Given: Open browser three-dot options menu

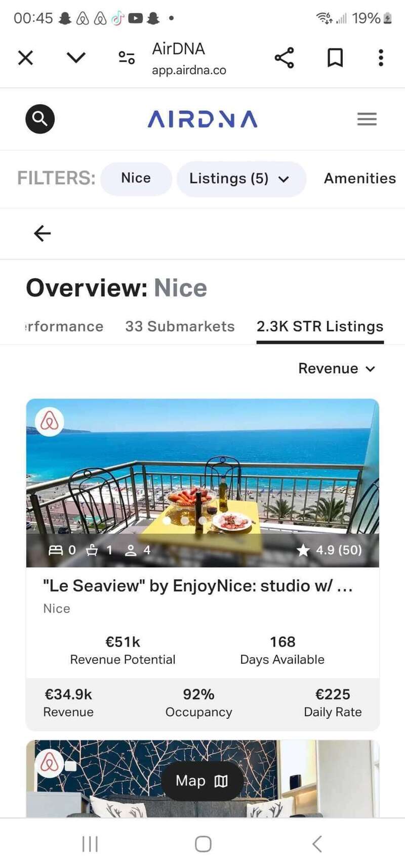Looking at the screenshot, I should pos(381,58).
